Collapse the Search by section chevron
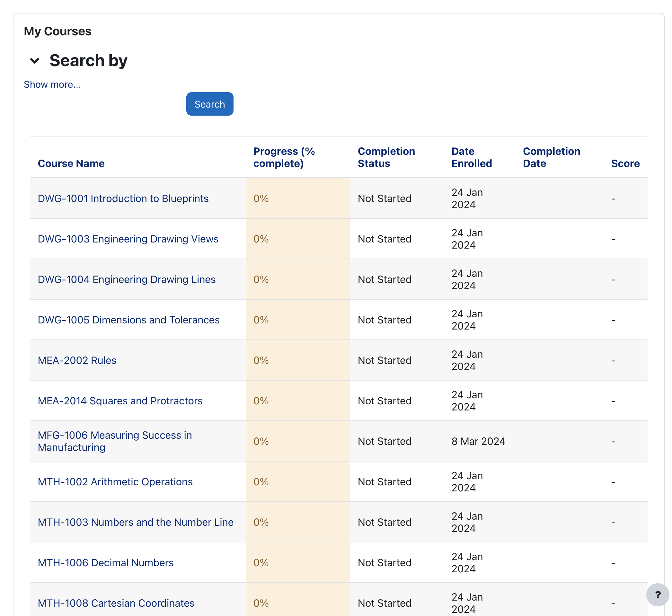This screenshot has width=672, height=616. pos(35,61)
